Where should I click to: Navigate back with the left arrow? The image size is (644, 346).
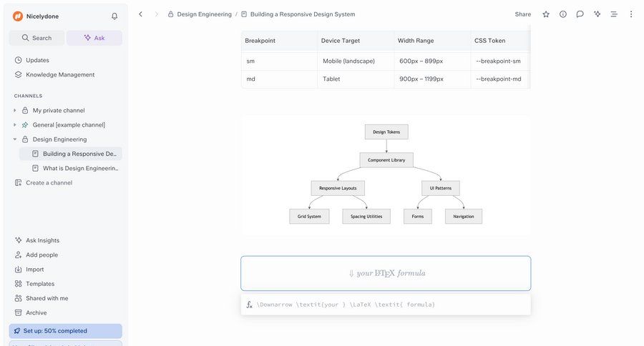click(x=140, y=14)
